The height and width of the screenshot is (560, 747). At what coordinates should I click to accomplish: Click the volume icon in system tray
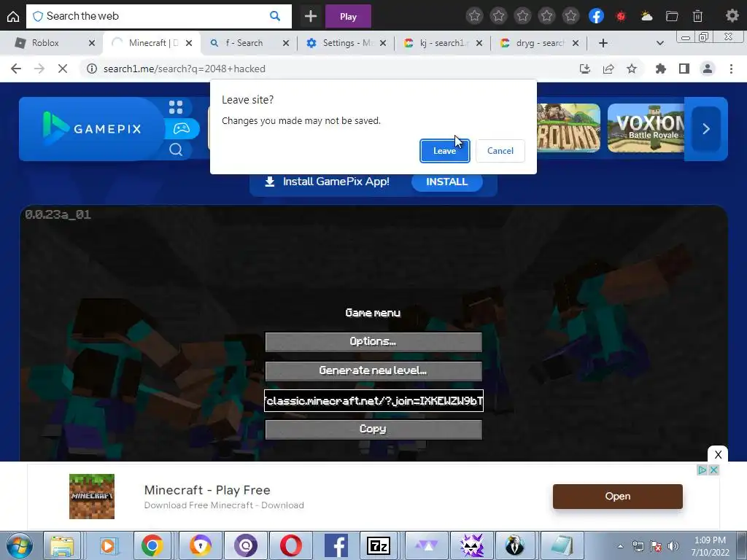[x=673, y=545]
